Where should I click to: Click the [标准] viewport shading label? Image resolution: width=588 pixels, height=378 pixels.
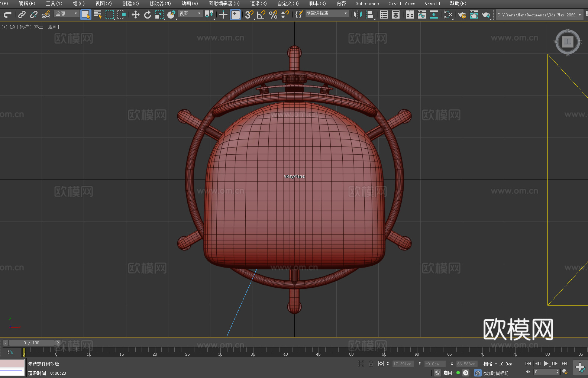(x=25, y=27)
